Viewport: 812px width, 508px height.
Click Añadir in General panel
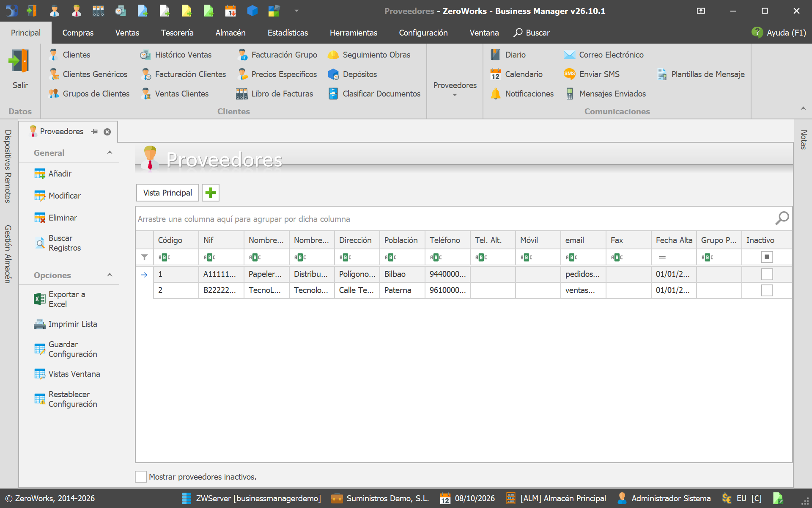click(x=53, y=174)
